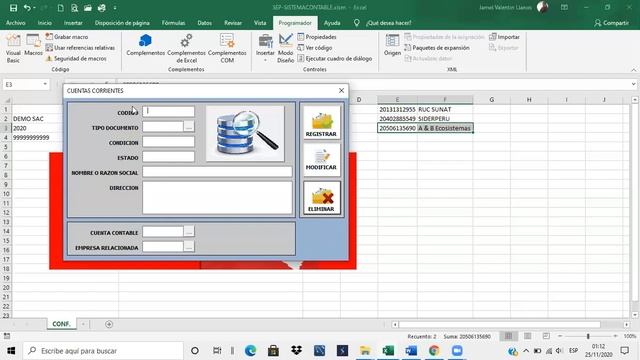Open the XML Origen pane

click(x=392, y=45)
